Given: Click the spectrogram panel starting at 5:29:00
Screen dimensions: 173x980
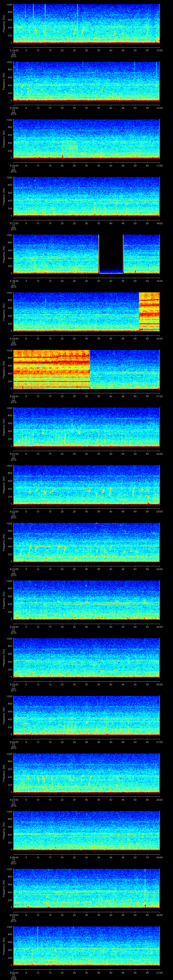Looking at the screenshot, I should tap(86, 888).
